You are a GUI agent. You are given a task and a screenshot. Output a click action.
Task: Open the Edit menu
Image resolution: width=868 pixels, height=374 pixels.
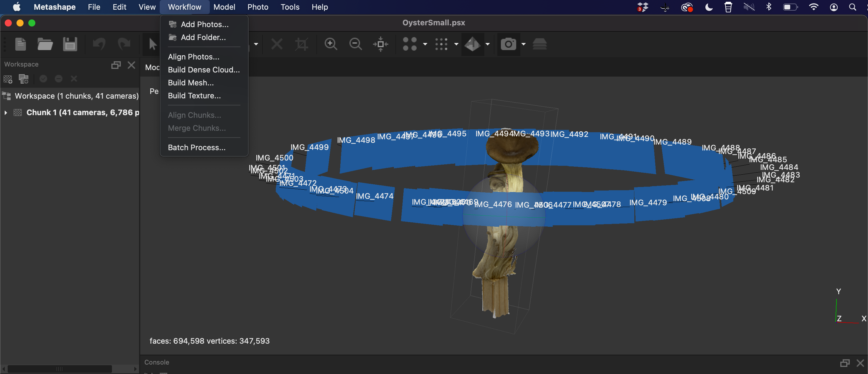119,7
